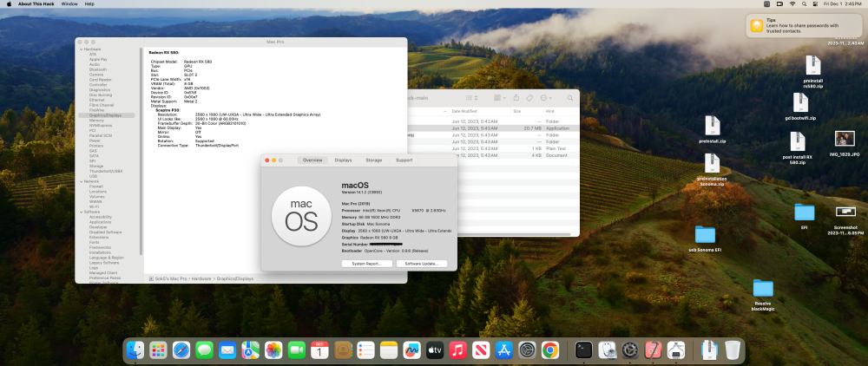The width and height of the screenshot is (868, 366).
Task: Click the System Report button
Action: tap(367, 264)
